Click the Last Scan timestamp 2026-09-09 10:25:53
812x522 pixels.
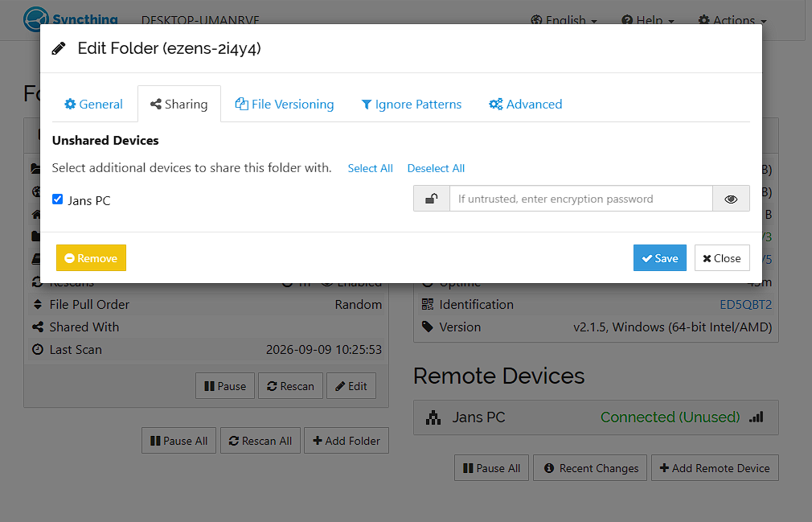[324, 350]
